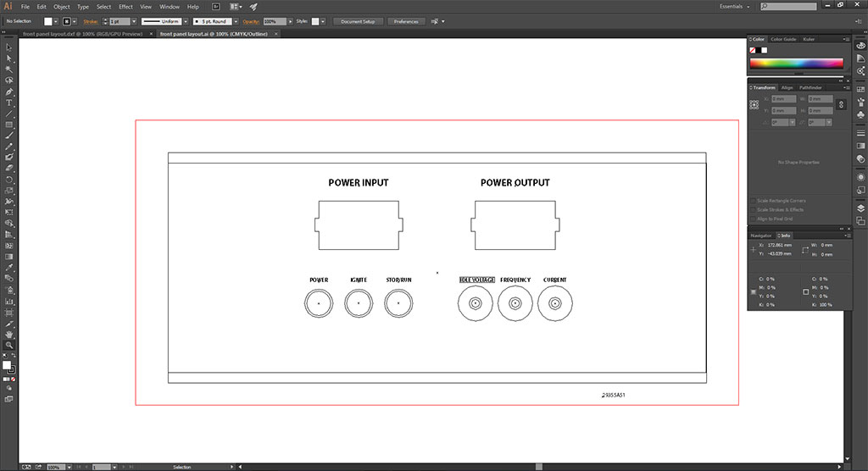This screenshot has height=471, width=868.
Task: Click the white swatch in Color panel
Action: [x=765, y=50]
